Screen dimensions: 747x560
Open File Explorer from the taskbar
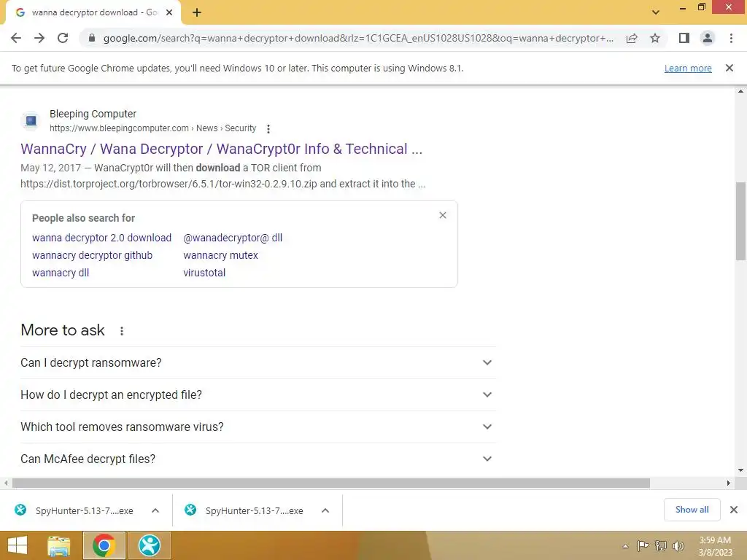(58, 545)
